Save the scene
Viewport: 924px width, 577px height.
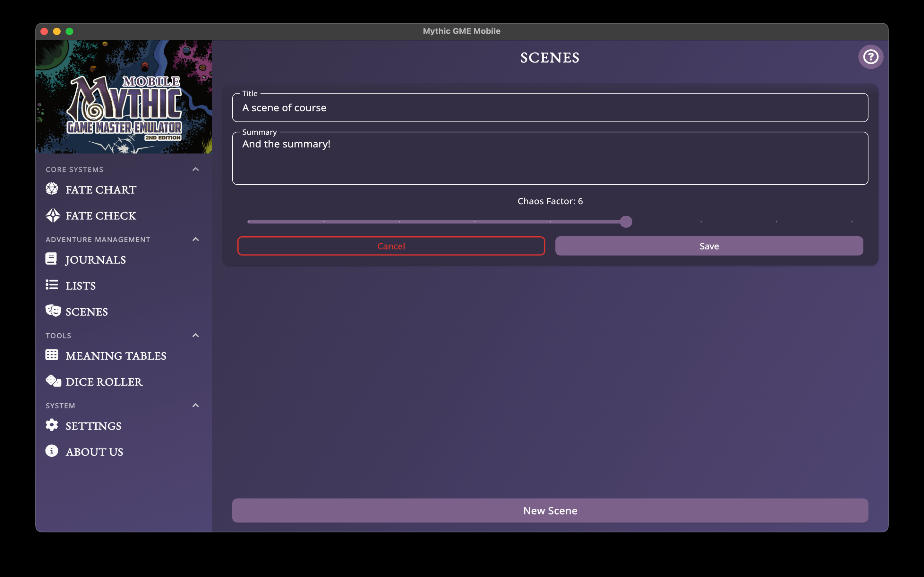[x=709, y=246]
